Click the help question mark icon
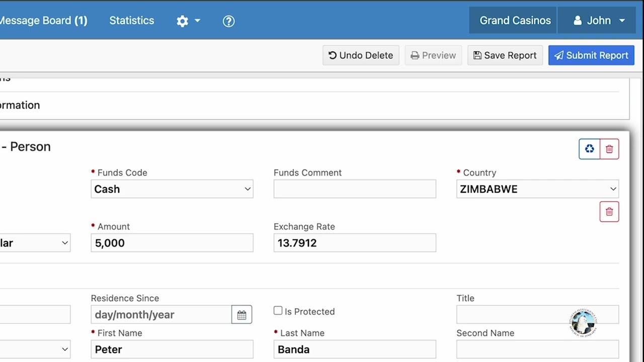Screen dimensions: 644x362 pyautogui.click(x=228, y=21)
